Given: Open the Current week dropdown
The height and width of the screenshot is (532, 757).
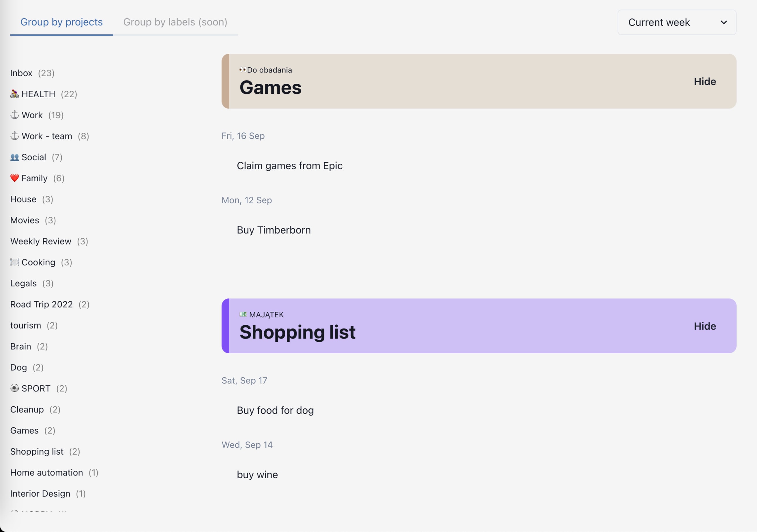Looking at the screenshot, I should pyautogui.click(x=677, y=22).
